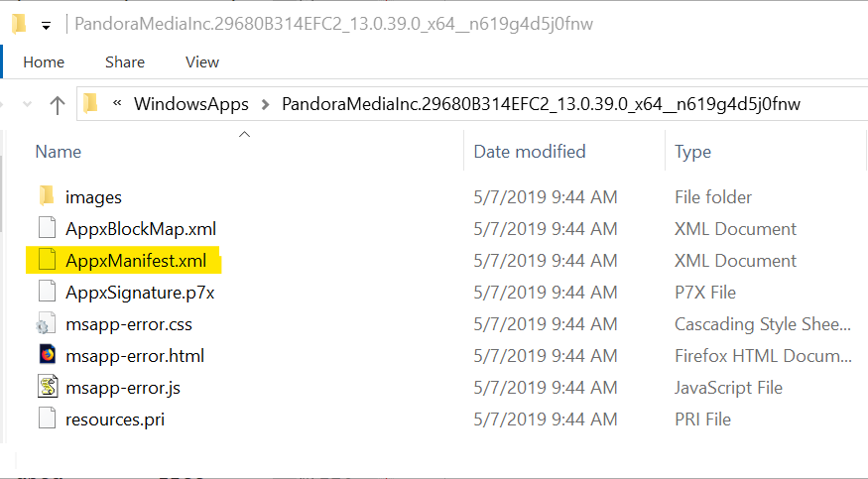
Task: Click the AppxSignature.p7x file icon
Action: (47, 292)
